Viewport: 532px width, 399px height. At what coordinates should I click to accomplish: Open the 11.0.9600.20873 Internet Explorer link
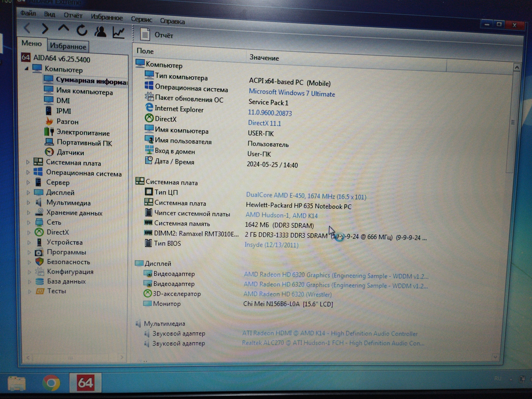[x=270, y=112]
